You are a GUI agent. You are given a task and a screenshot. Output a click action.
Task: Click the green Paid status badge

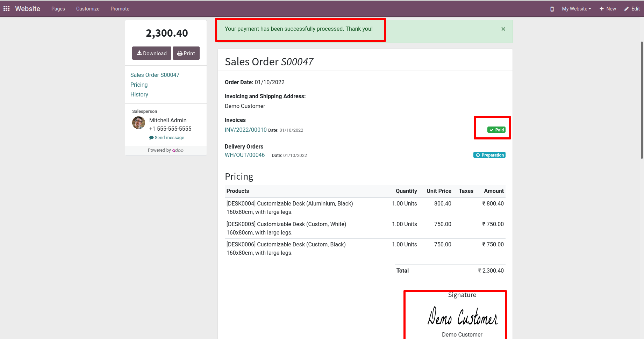pyautogui.click(x=496, y=130)
